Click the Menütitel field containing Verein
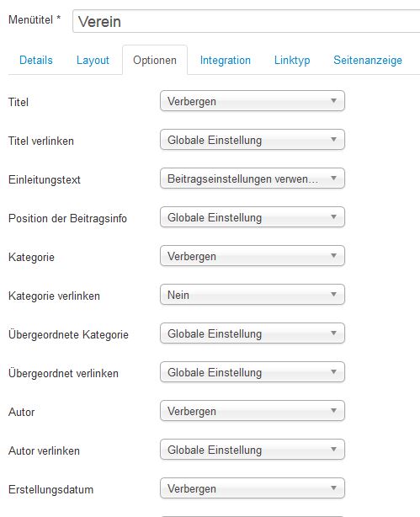The height and width of the screenshot is (517, 420). coord(247,21)
